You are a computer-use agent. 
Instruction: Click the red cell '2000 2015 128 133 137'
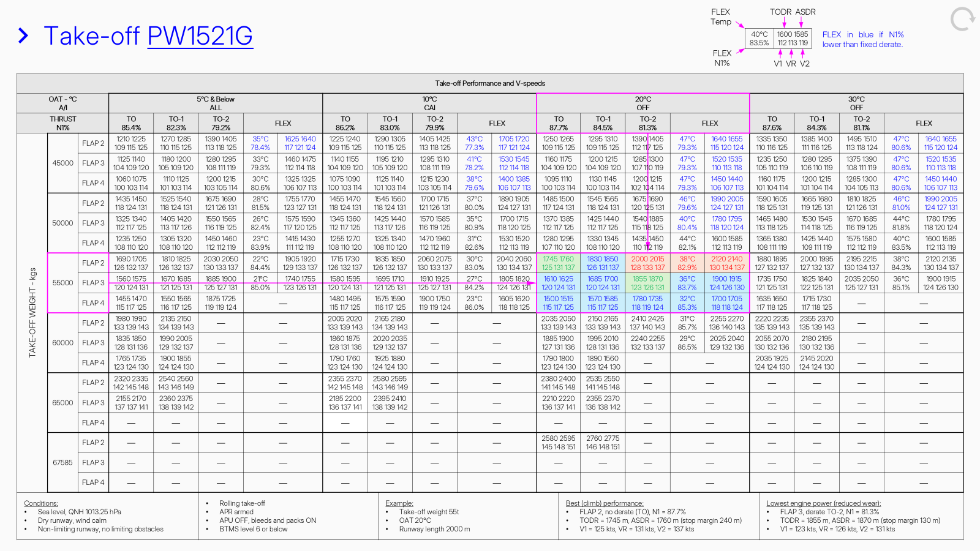pos(648,263)
